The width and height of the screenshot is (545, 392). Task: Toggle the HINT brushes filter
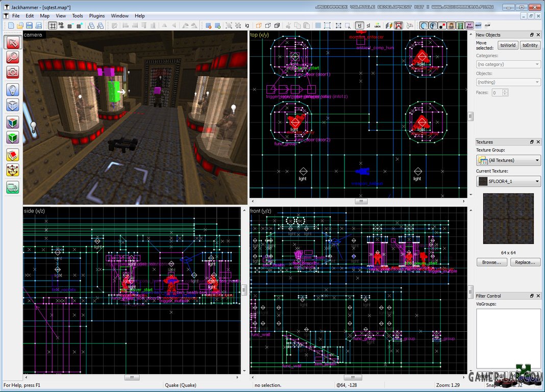[x=479, y=26]
